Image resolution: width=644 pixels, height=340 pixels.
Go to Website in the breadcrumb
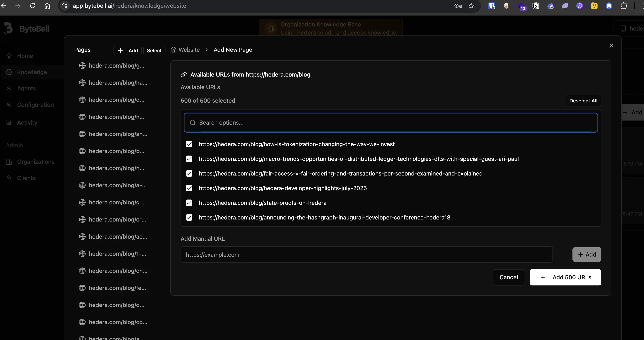pyautogui.click(x=189, y=49)
